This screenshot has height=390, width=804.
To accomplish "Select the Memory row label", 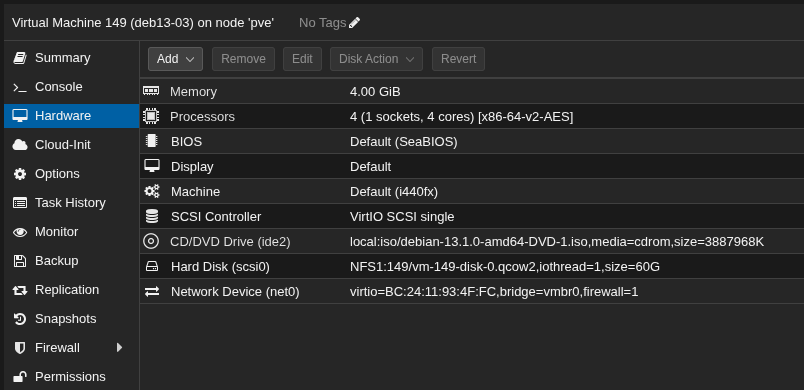I will click(193, 92).
